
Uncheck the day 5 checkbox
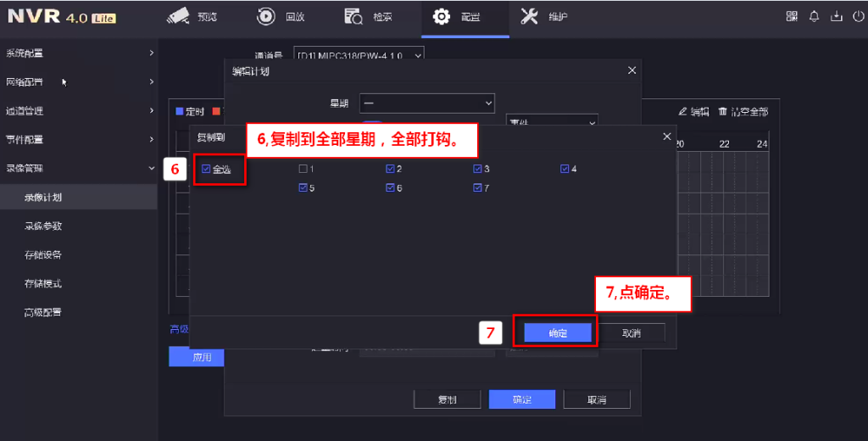303,187
